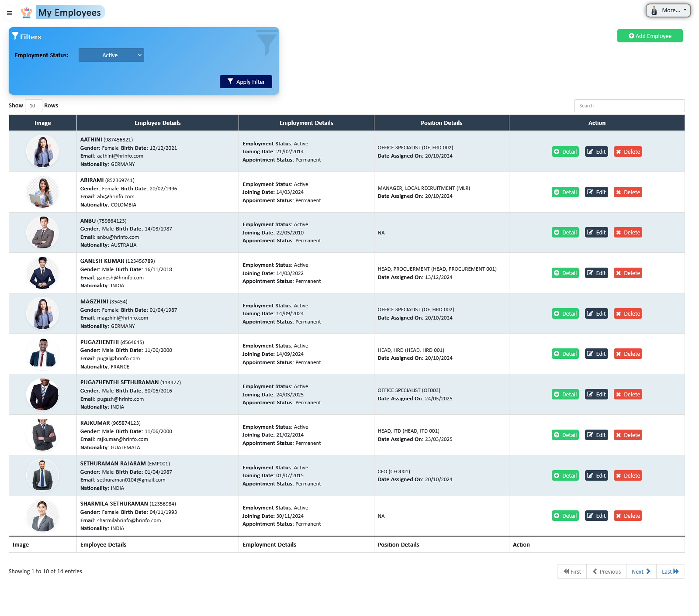
Task: Click the person icon on the More button
Action: click(654, 10)
